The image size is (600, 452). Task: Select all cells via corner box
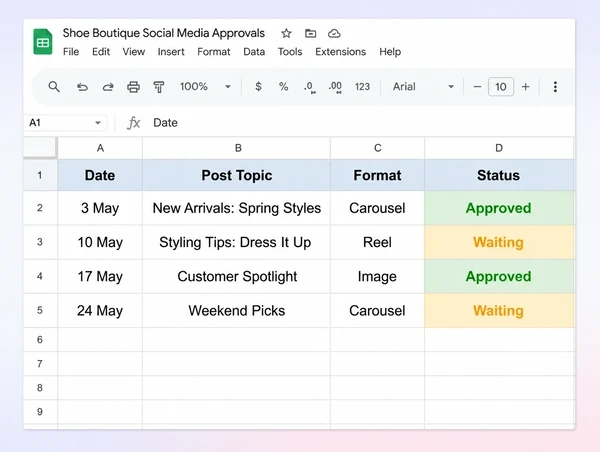(x=40, y=148)
